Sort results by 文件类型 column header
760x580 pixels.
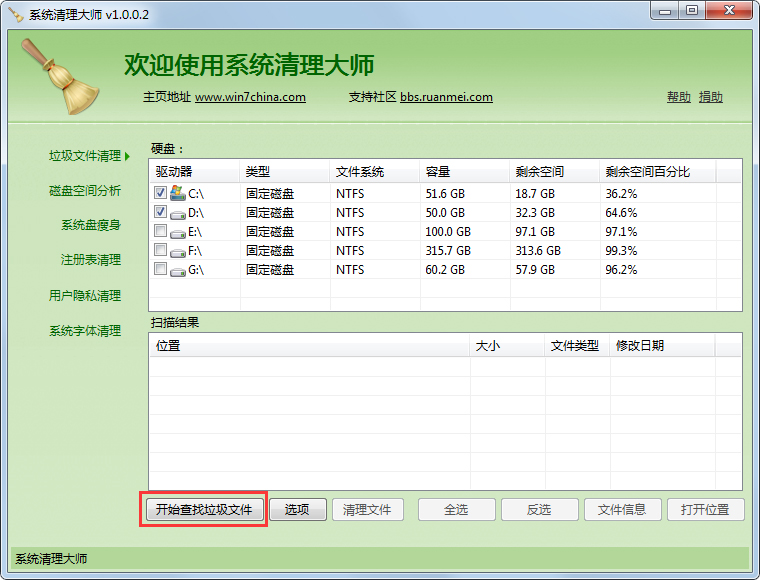click(577, 345)
